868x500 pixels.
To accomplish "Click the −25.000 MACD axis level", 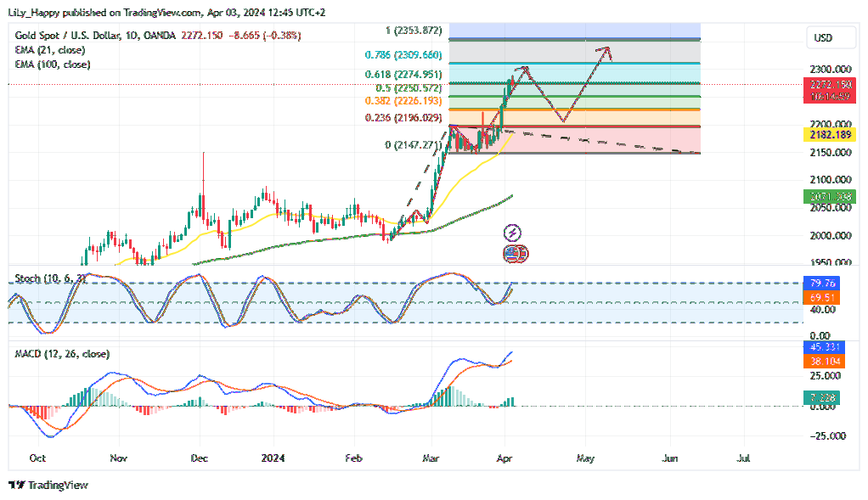I will 827,435.
